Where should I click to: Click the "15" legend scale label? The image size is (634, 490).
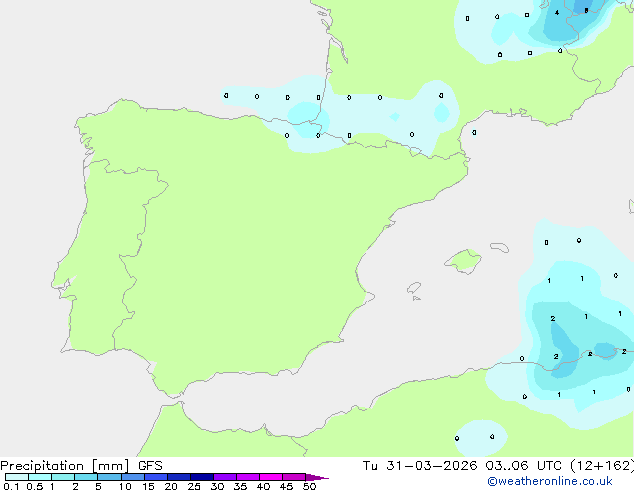click(x=148, y=486)
